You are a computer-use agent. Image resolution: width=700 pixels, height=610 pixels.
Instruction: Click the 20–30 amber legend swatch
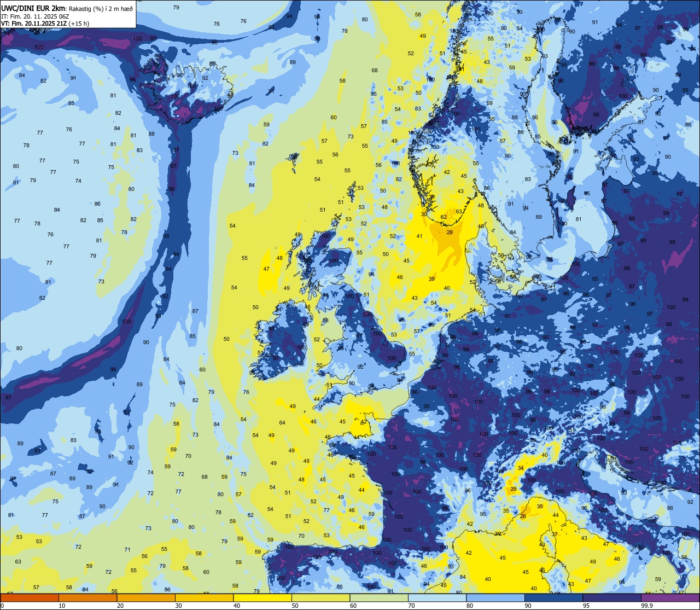146,597
